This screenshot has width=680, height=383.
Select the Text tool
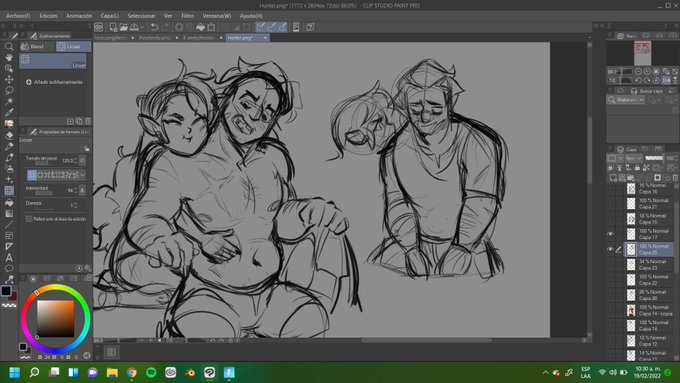pos(9,258)
